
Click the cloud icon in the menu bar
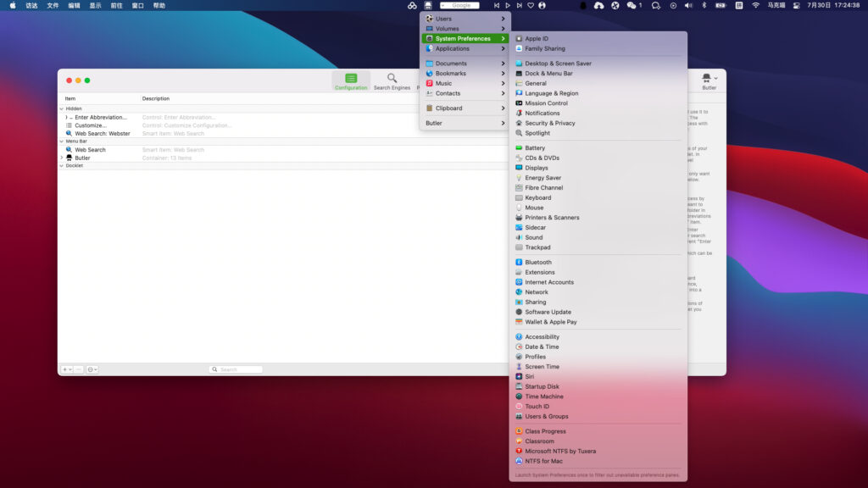pyautogui.click(x=598, y=6)
